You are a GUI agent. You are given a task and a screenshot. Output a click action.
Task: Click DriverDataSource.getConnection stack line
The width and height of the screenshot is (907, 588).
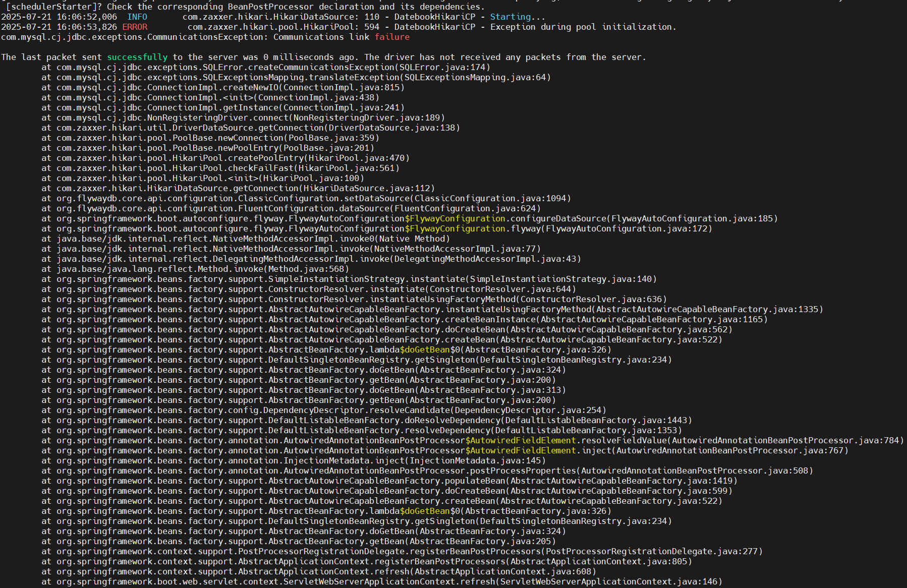point(251,128)
